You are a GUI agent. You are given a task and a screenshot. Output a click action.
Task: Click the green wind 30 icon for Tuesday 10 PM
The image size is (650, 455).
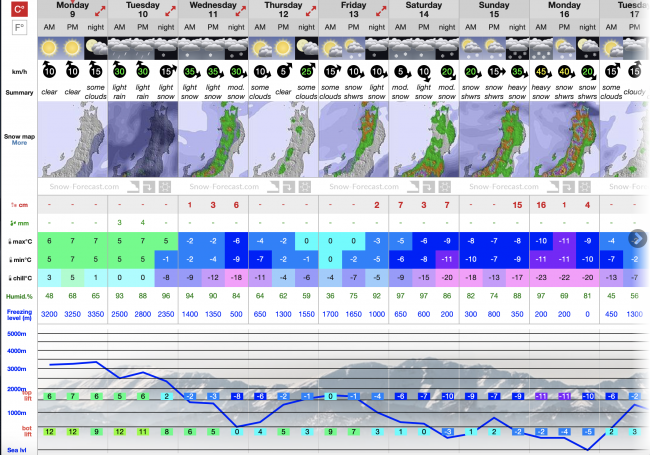point(143,70)
